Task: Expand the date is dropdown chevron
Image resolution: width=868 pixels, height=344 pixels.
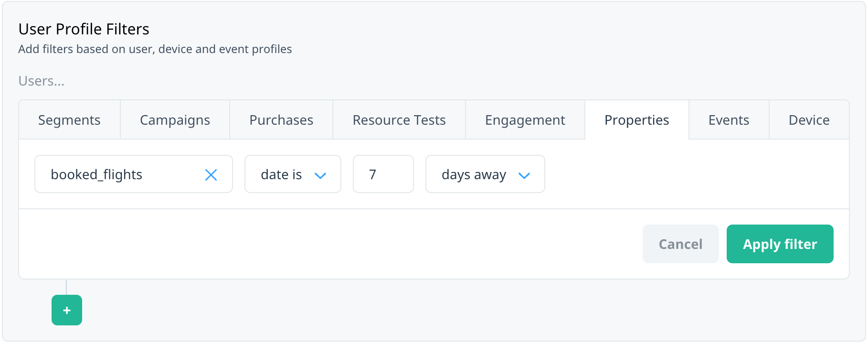Action: [320, 175]
